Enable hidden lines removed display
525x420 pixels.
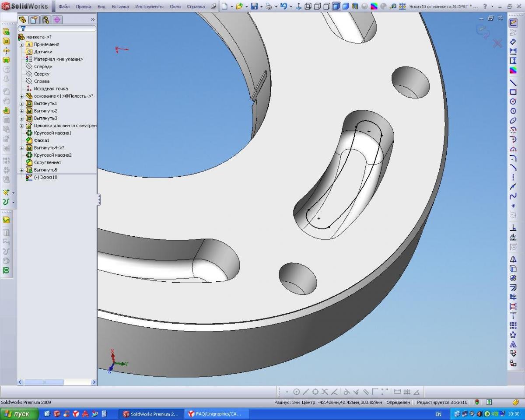[x=326, y=6]
